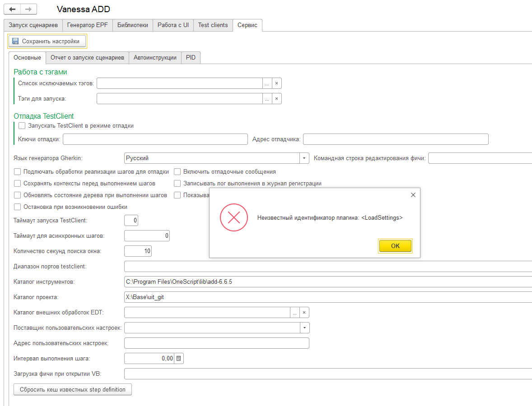Focus the 'Загрузка фичи при открытии VB' field
532x406 pixels.
pos(328,374)
